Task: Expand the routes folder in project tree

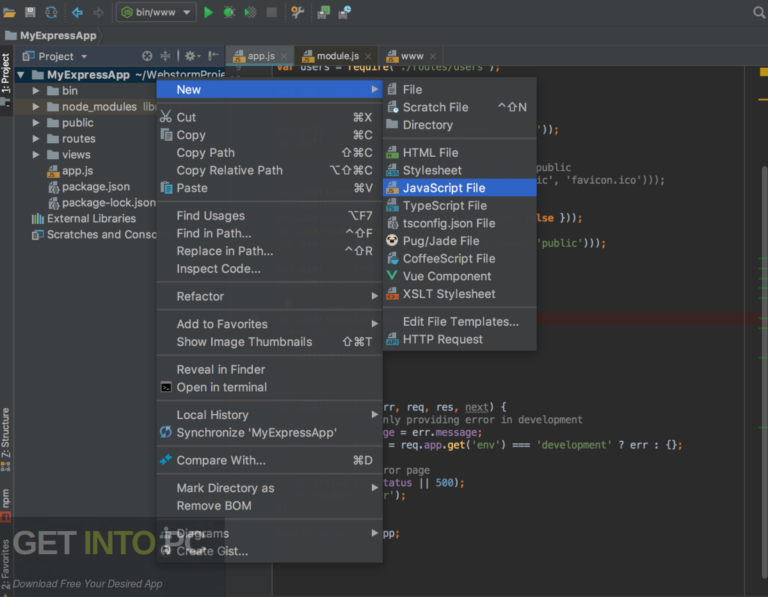Action: tap(36, 139)
